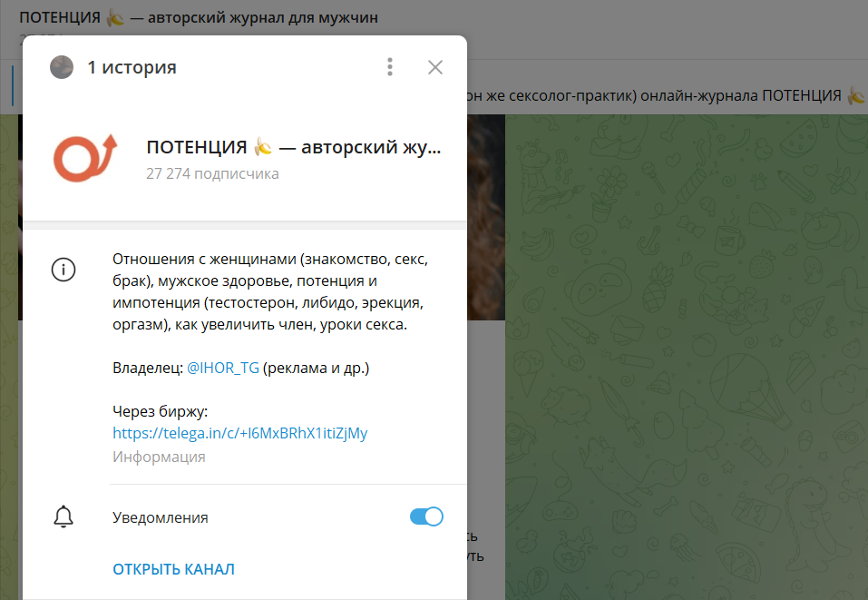Click the channel description paragraph text
The height and width of the screenshot is (600, 868).
point(270,291)
